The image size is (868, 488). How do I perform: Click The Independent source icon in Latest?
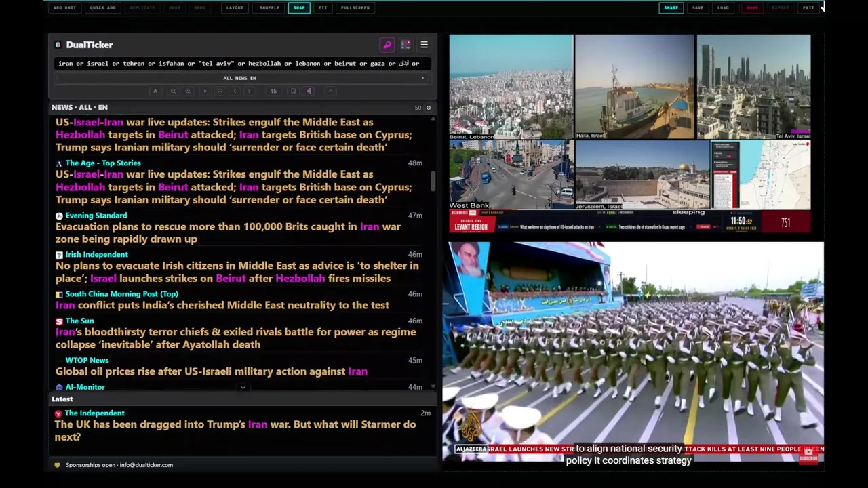point(58,413)
